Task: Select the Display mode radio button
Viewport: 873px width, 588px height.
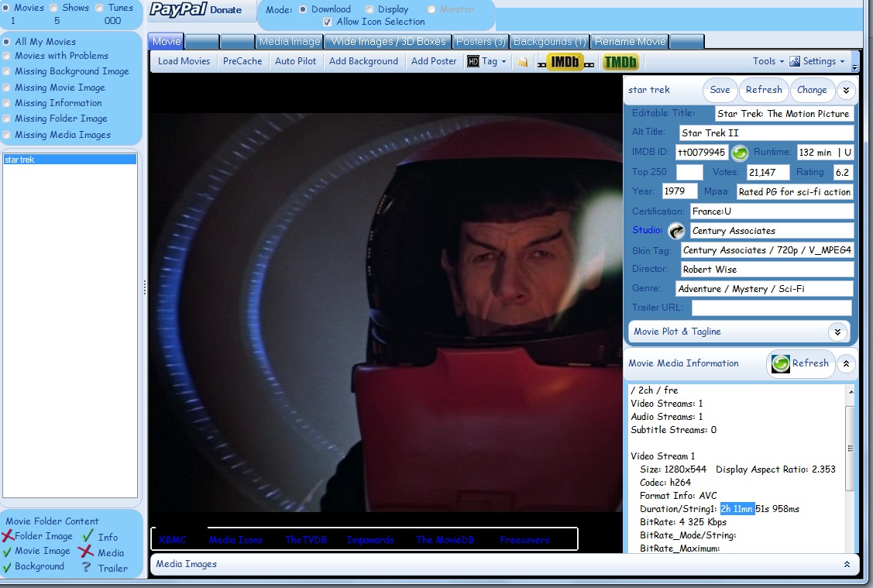Action: coord(370,9)
